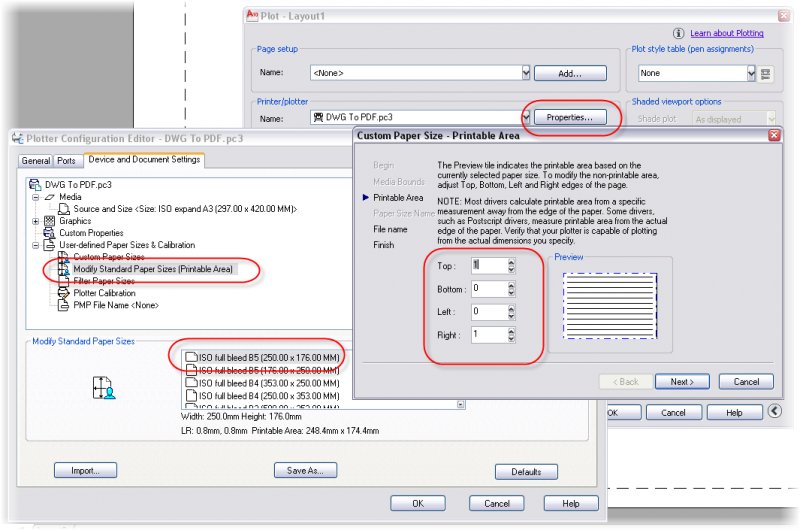The image size is (800, 530).
Task: Select Filter Paper Sizes tree item
Action: 104,281
